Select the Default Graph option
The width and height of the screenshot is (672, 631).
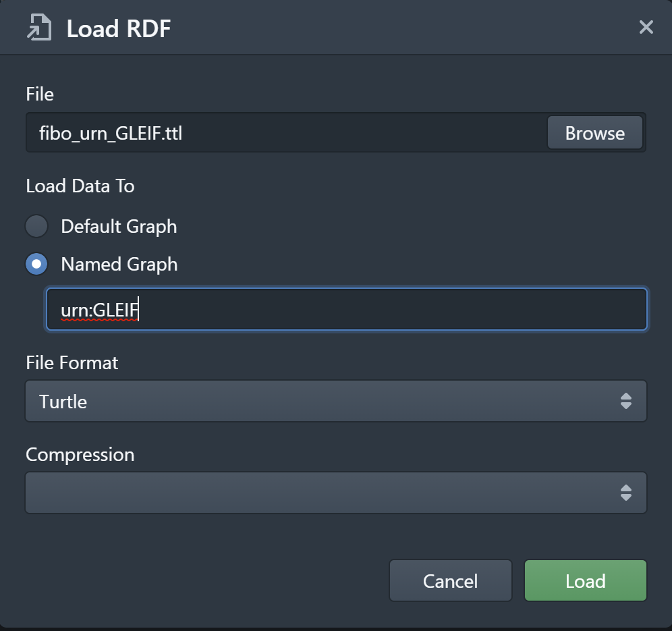tap(36, 226)
